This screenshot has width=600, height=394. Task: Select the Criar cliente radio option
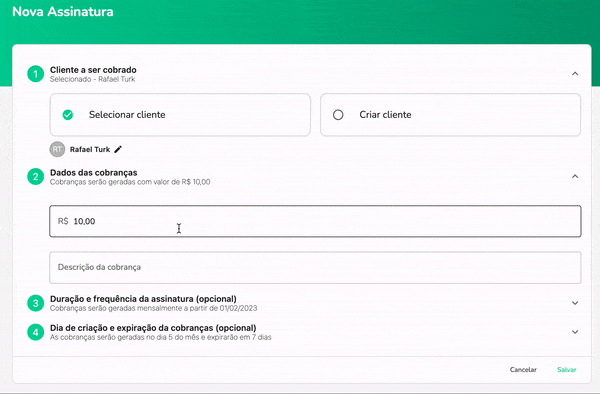450,115
